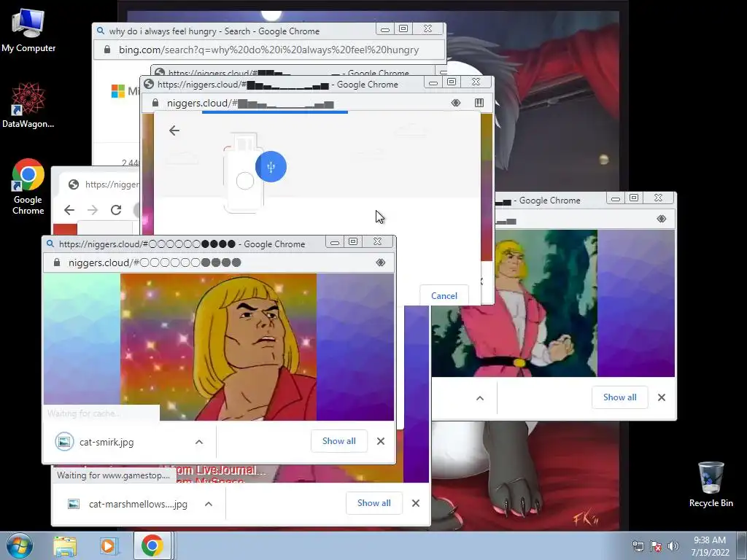Click the back arrow in the USB device dialog
The image size is (747, 560).
click(174, 131)
